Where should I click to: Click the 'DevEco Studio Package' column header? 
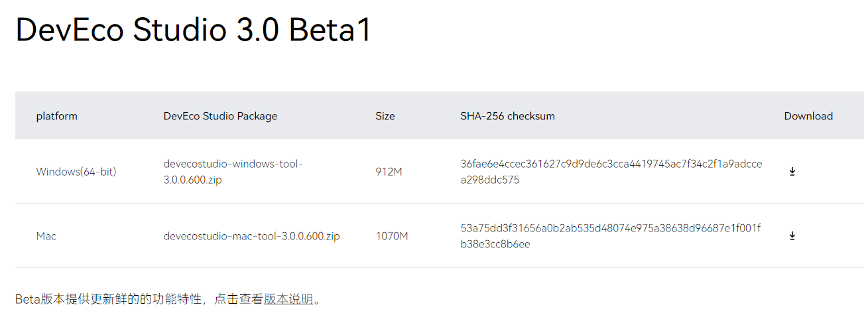coord(220,116)
